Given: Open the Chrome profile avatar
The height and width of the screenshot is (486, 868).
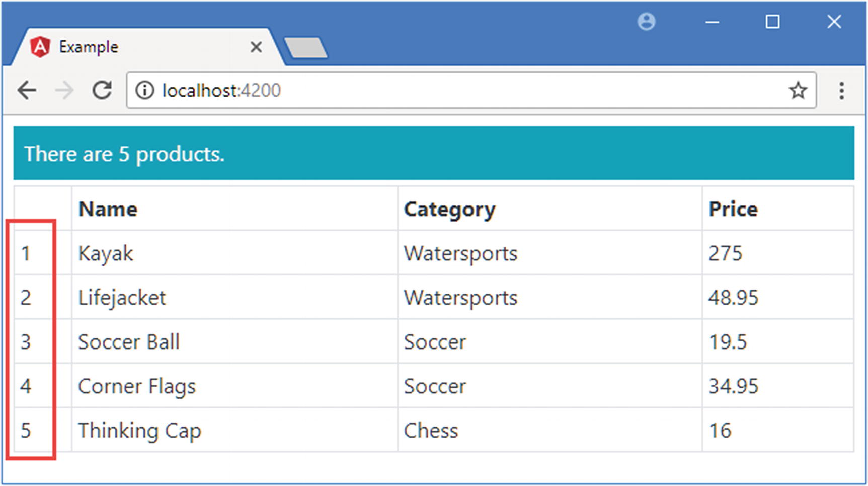Looking at the screenshot, I should pos(647,22).
